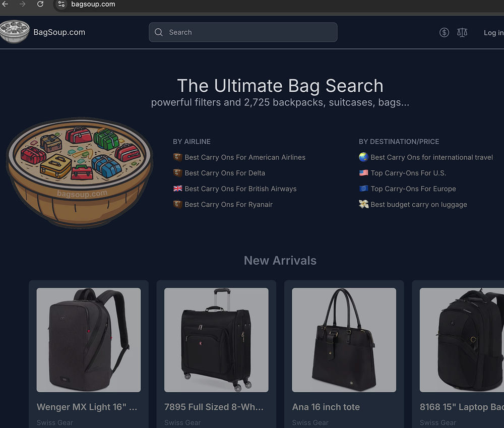
Task: Select Top Carry-Ons For Europe
Action: [413, 189]
